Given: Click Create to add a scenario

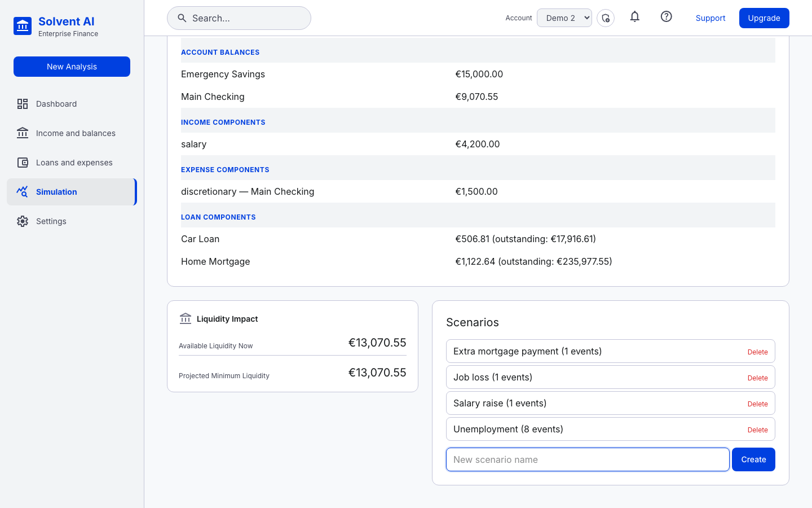Looking at the screenshot, I should (x=753, y=459).
